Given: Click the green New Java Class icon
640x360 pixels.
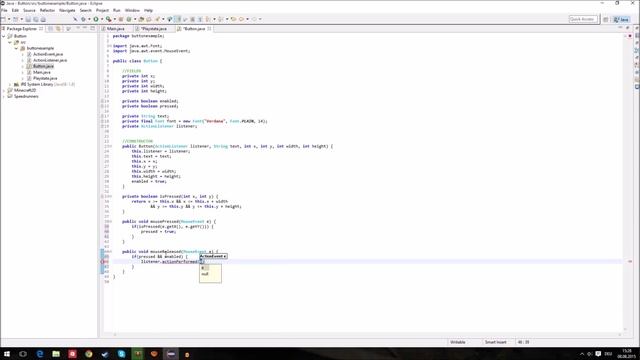Looking at the screenshot, I should pos(129,19).
